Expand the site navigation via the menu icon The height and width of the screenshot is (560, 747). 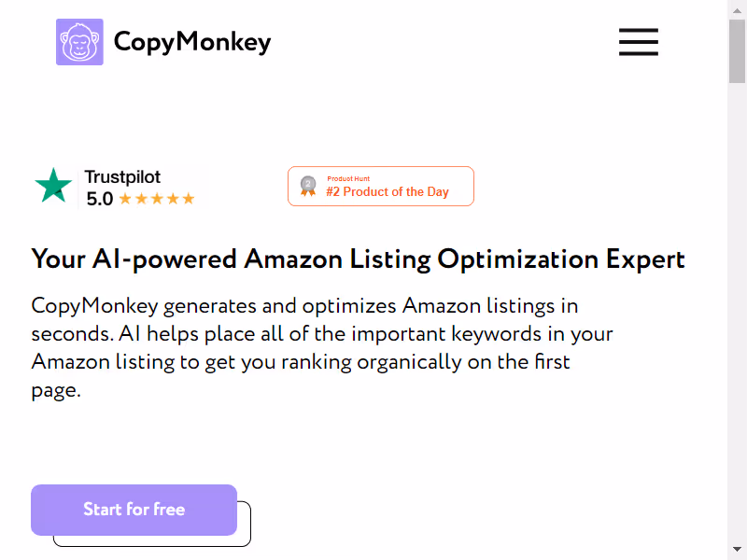[x=638, y=42]
